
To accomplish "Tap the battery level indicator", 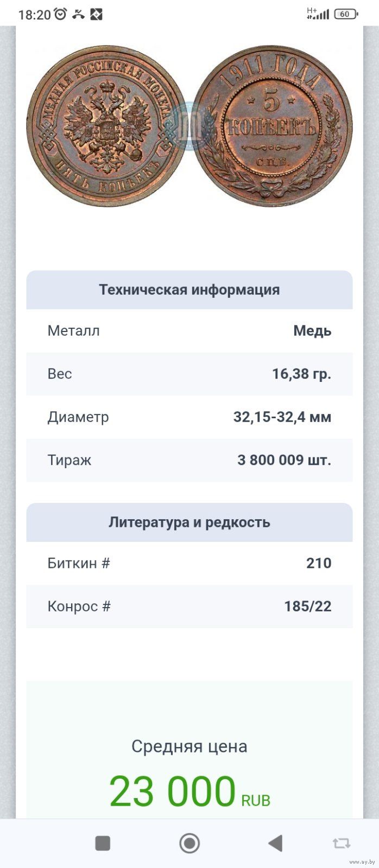I will pos(346,14).
